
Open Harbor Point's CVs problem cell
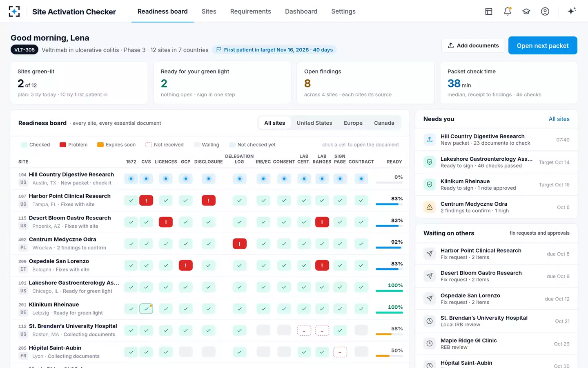pyautogui.click(x=146, y=200)
